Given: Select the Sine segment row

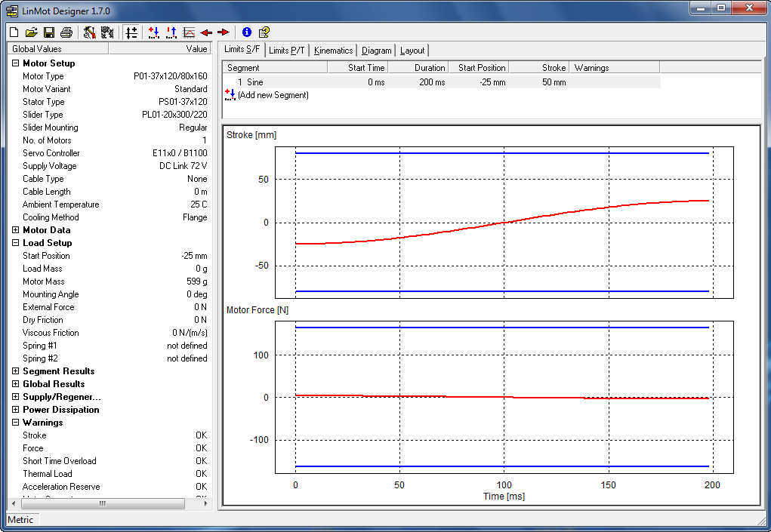Looking at the screenshot, I should click(x=254, y=82).
